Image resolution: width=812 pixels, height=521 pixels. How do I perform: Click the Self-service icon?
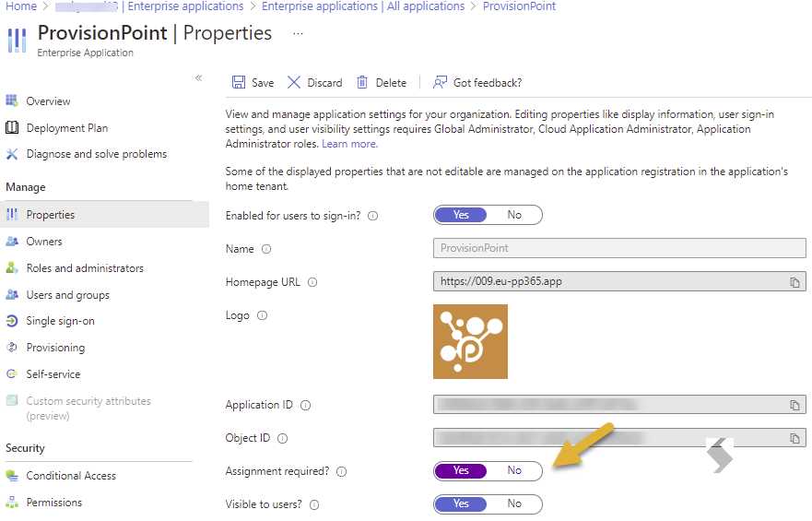[12, 373]
